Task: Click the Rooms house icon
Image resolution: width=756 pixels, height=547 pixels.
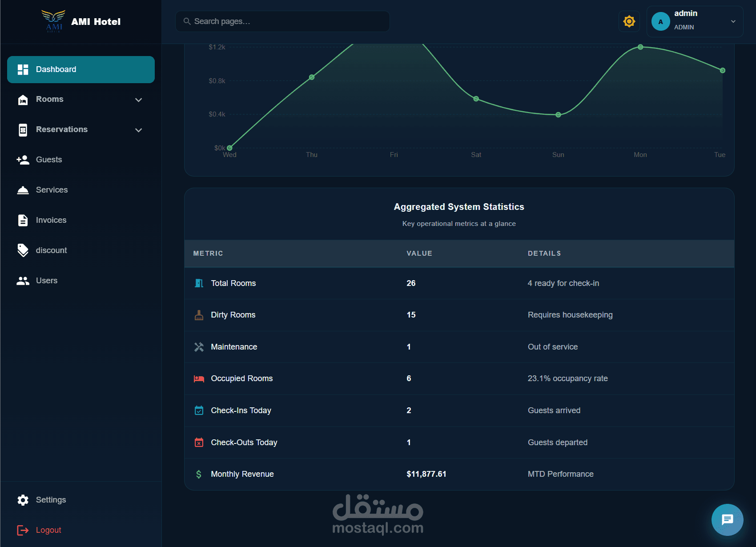Action: [x=23, y=100]
